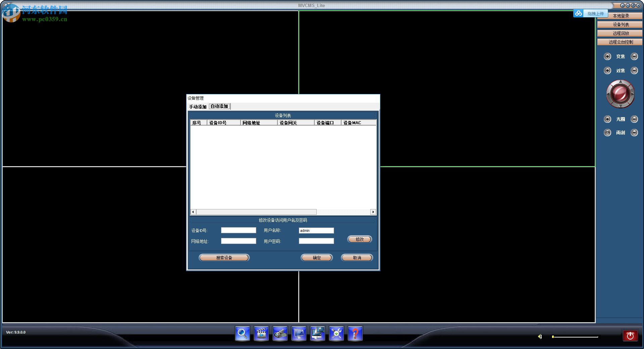Open the clapperboard video playback tool
Viewport: 644px width, 349px height.
(x=261, y=334)
